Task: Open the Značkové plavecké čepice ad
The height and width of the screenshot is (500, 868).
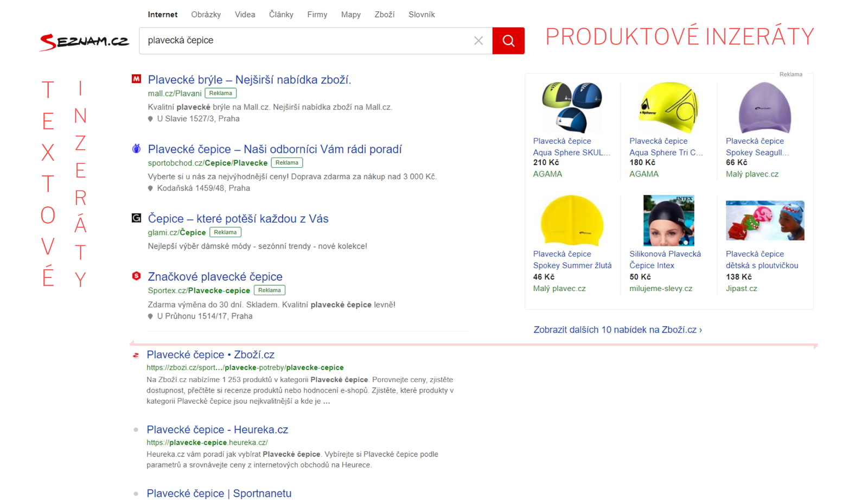Action: [x=215, y=277]
